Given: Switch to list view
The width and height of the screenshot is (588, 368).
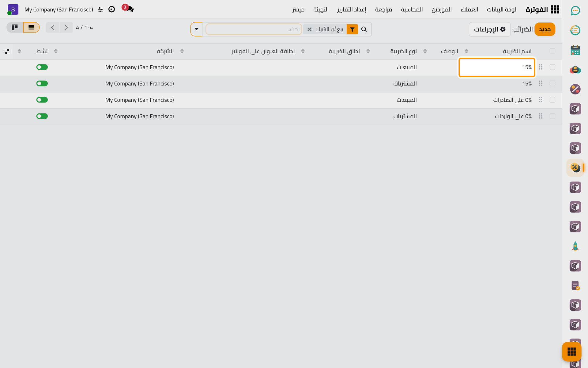Looking at the screenshot, I should pyautogui.click(x=31, y=28).
